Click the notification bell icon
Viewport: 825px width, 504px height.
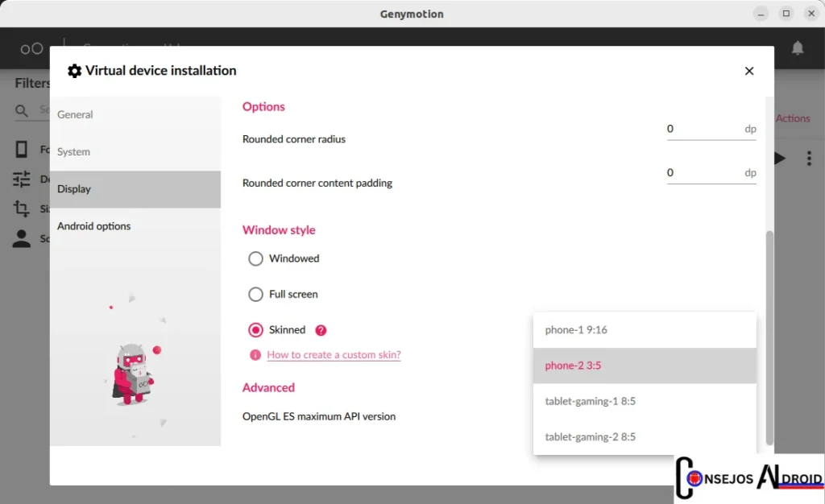797,48
